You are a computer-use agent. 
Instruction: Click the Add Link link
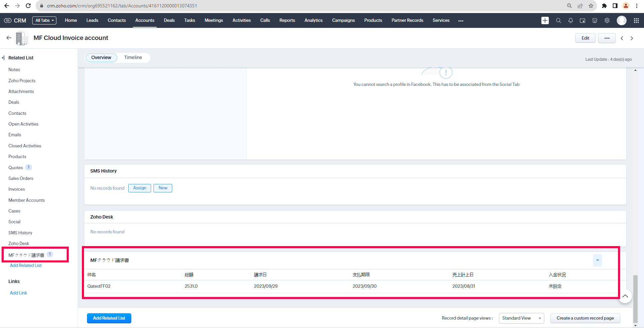[18, 293]
